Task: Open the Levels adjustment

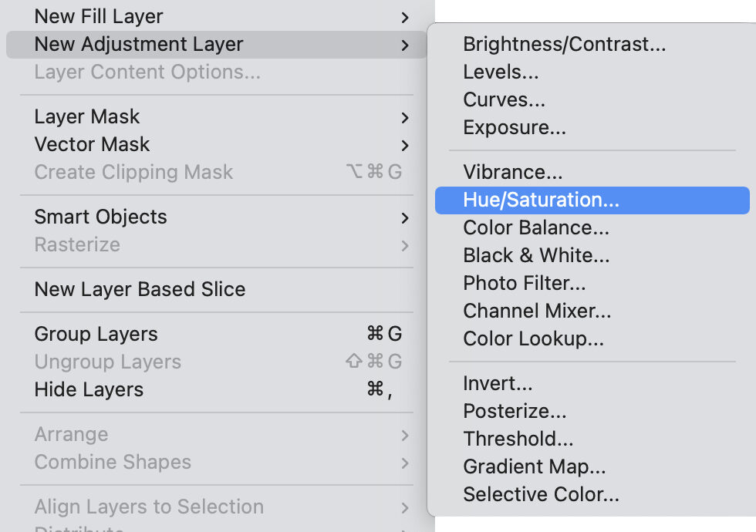Action: coord(501,72)
